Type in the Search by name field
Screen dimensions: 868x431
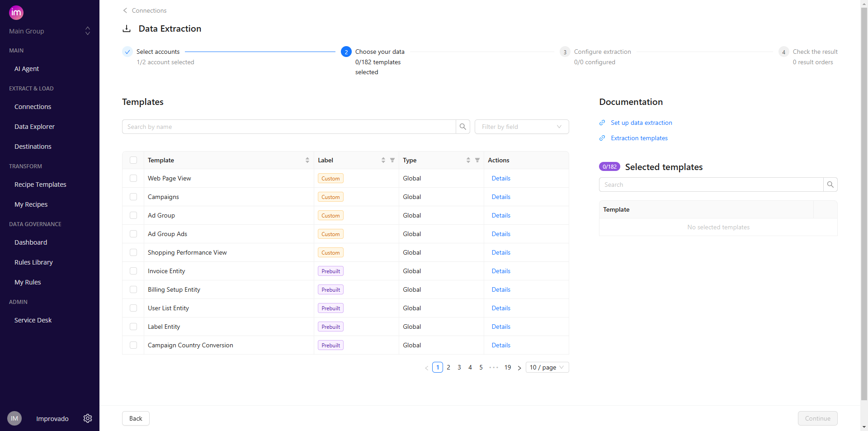[x=288, y=127]
